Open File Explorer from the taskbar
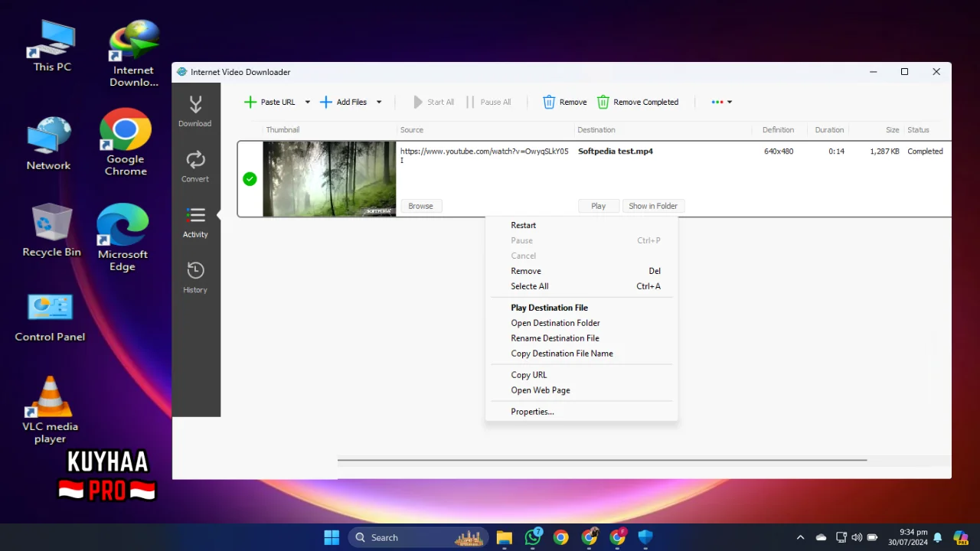 pos(504,537)
